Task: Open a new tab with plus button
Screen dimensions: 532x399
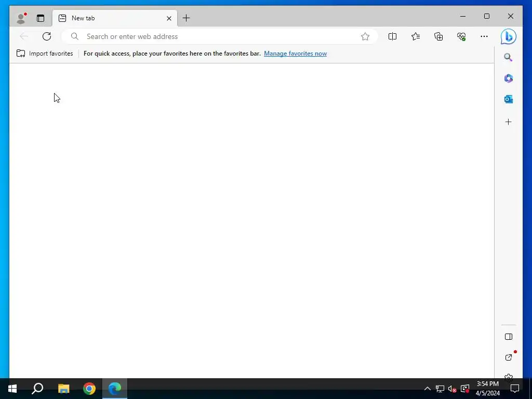Action: 187,18
